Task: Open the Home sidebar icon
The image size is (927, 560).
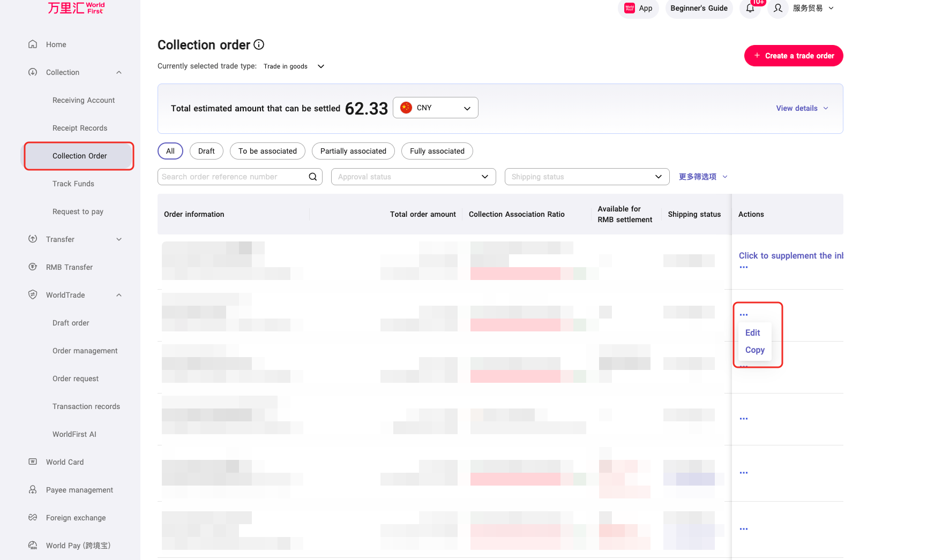Action: coord(33,44)
